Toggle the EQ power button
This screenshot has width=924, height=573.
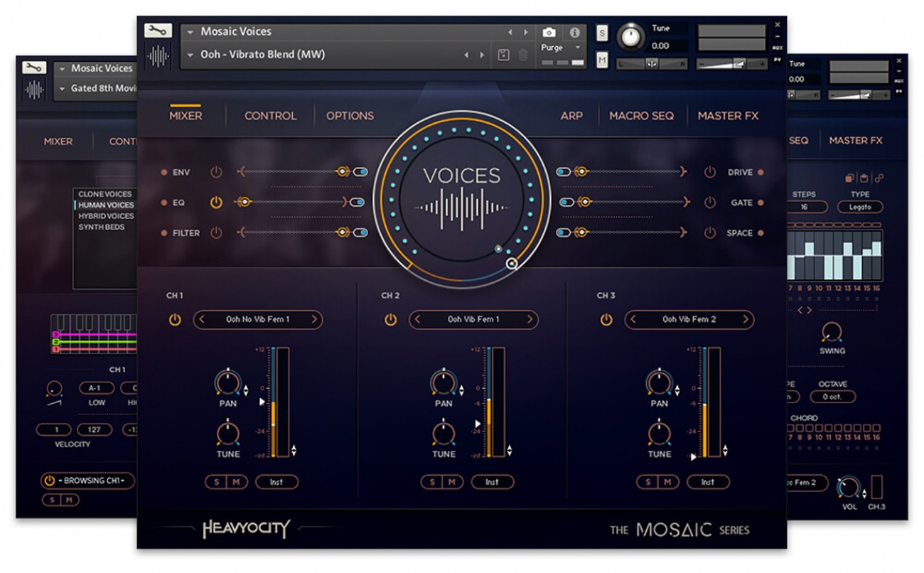[216, 203]
